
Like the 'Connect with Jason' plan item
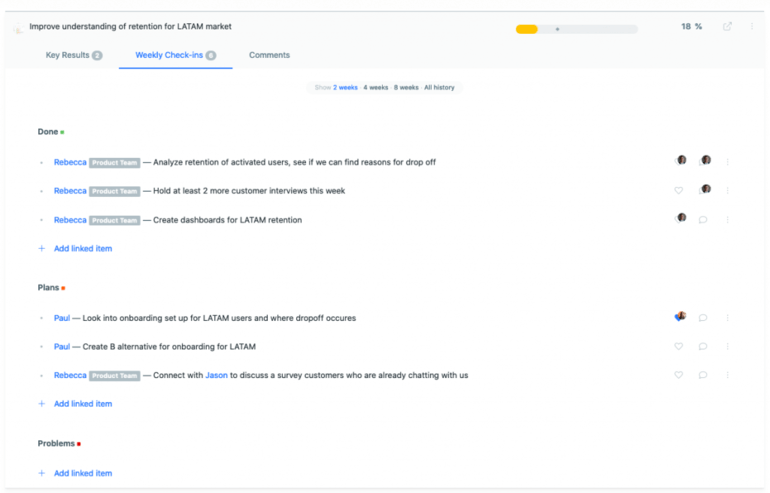[x=679, y=375]
